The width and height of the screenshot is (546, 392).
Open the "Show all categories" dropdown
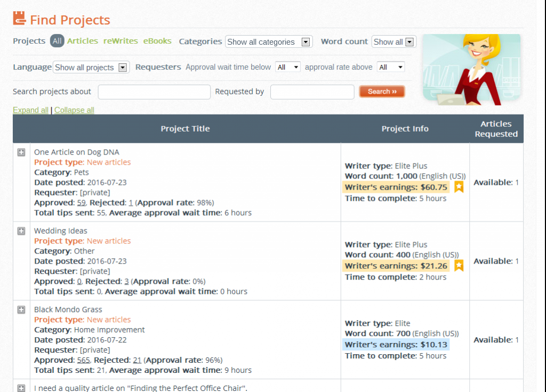click(x=268, y=42)
